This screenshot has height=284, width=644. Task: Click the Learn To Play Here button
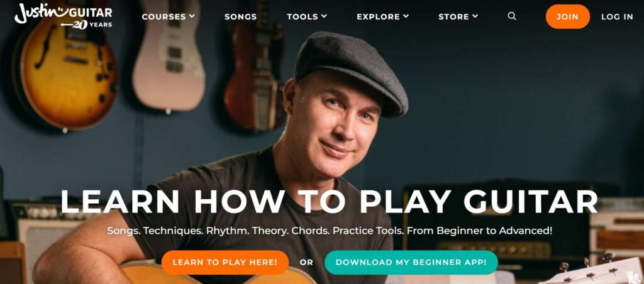point(225,262)
